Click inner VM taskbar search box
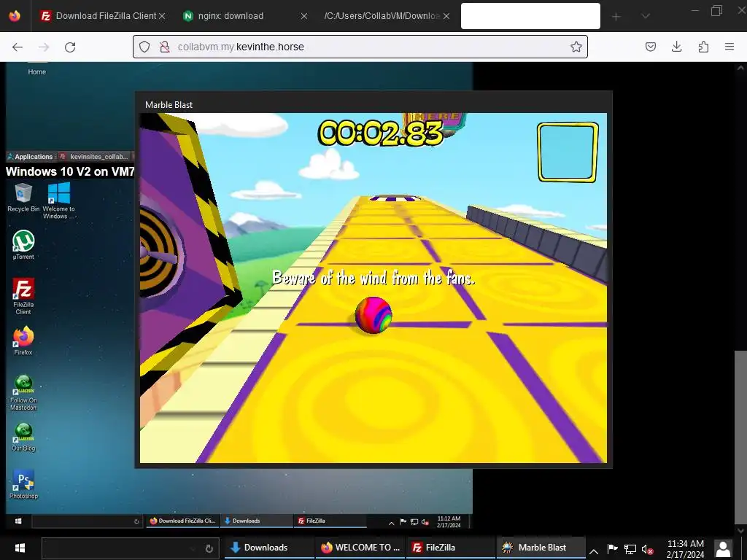Screen dimensions: 747x560 pos(87,521)
